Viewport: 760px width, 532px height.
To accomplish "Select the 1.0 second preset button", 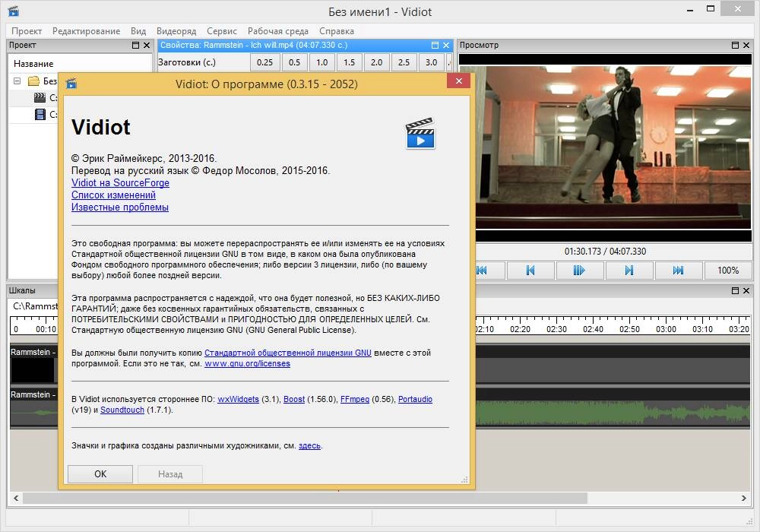I will pos(321,62).
